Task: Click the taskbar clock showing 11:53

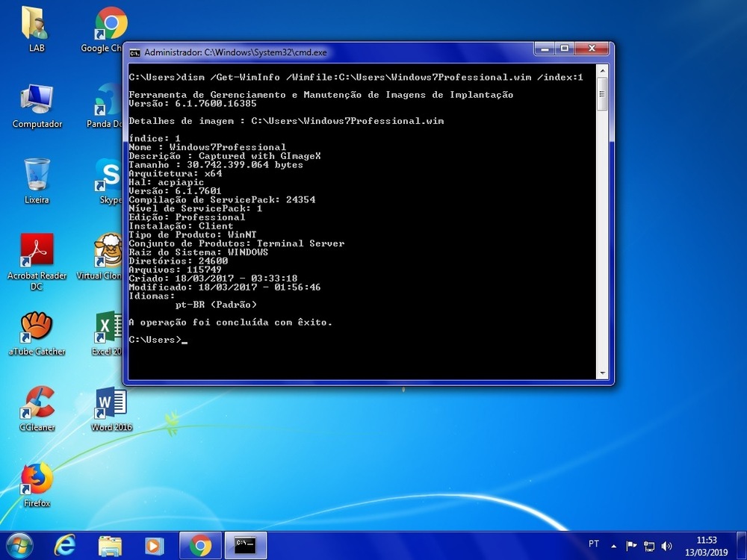Action: (x=705, y=544)
